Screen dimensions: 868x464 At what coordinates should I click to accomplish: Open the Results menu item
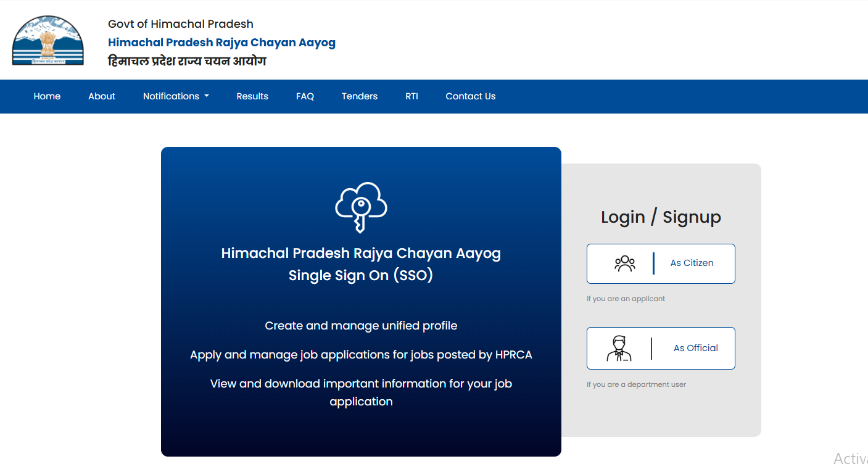pos(252,96)
